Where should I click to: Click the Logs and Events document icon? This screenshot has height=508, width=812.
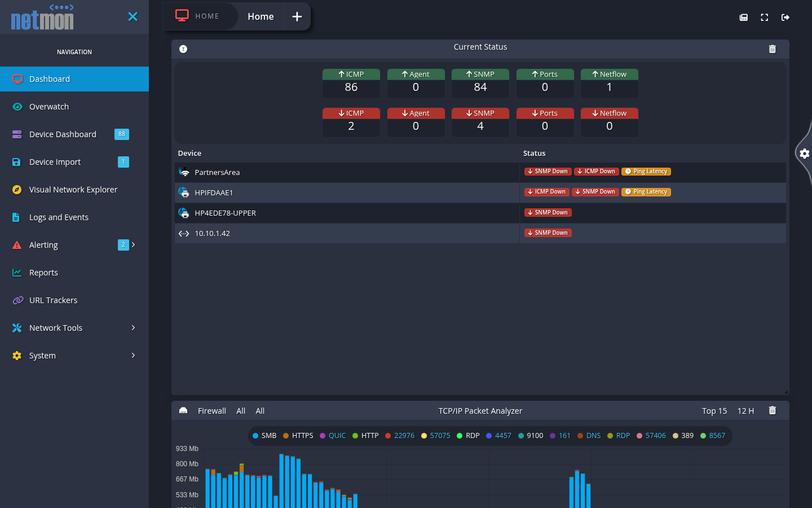coord(16,217)
